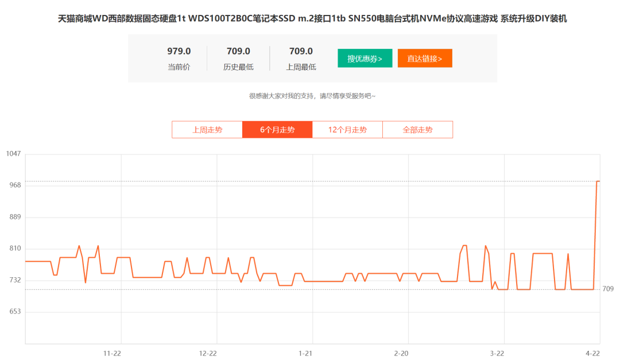Click the 上周最低 price value 709.0
The width and height of the screenshot is (620, 364).
click(x=300, y=51)
